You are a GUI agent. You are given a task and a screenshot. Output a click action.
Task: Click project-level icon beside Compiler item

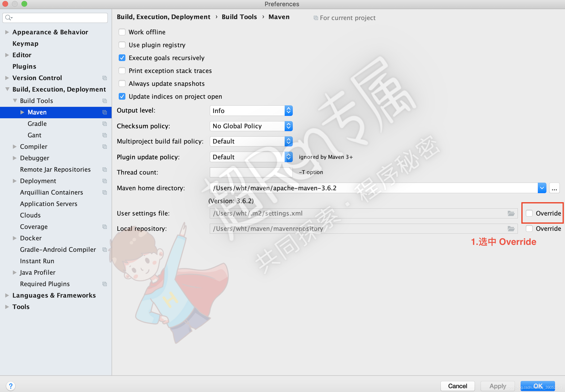click(x=105, y=147)
